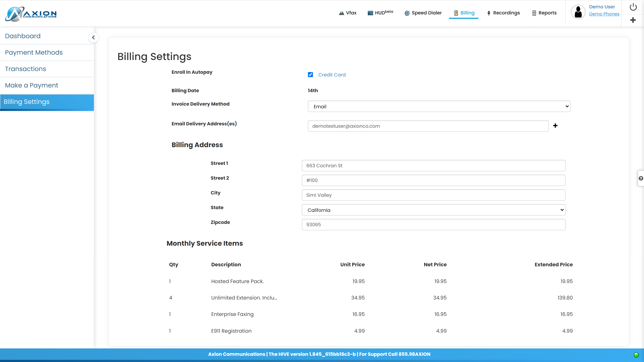The image size is (644, 362).
Task: Collapse the sidebar with the chevron button
Action: [x=93, y=38]
